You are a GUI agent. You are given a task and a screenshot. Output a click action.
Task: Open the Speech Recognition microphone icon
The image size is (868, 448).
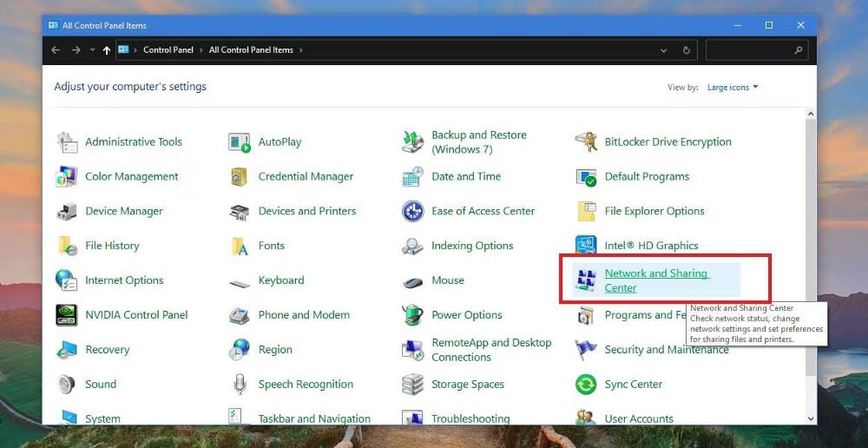pyautogui.click(x=240, y=385)
